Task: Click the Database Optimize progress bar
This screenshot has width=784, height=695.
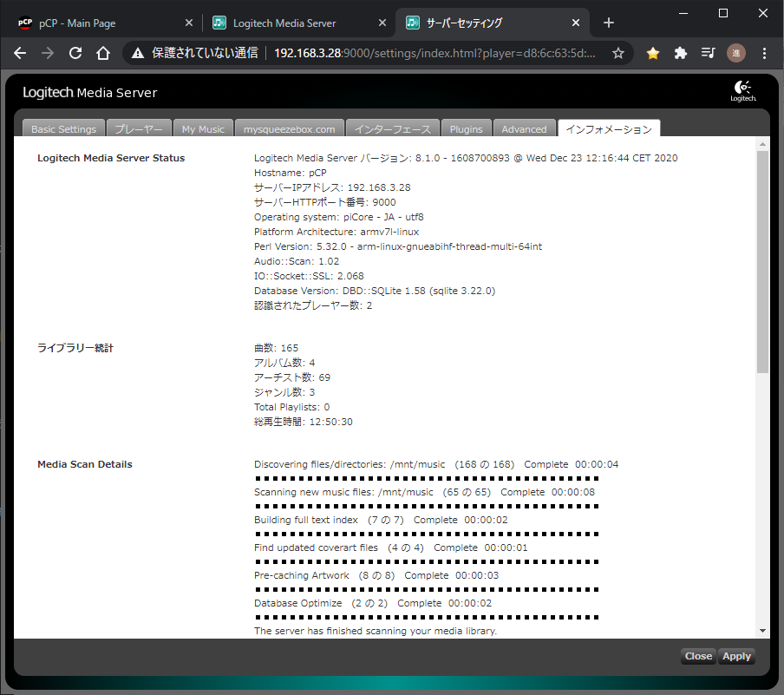Action: 427,618
